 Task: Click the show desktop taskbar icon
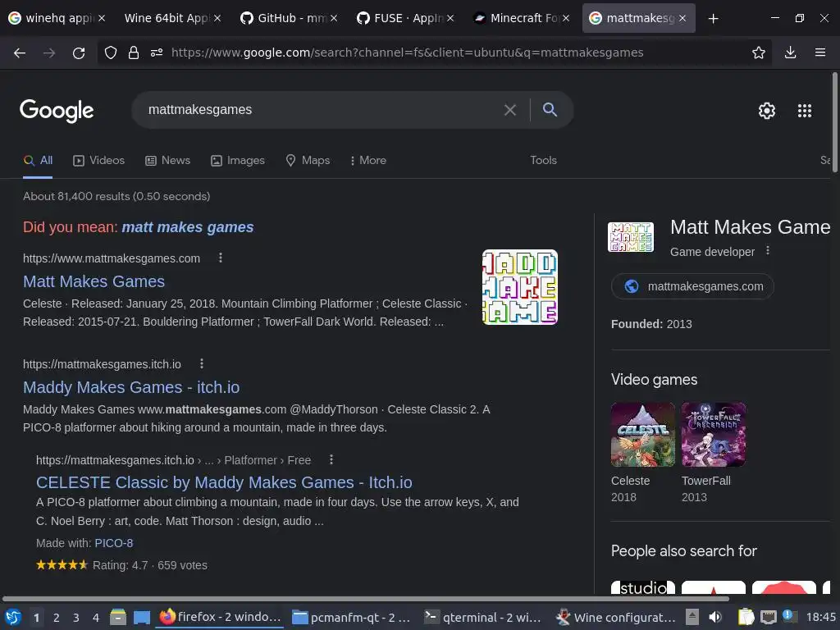141,618
